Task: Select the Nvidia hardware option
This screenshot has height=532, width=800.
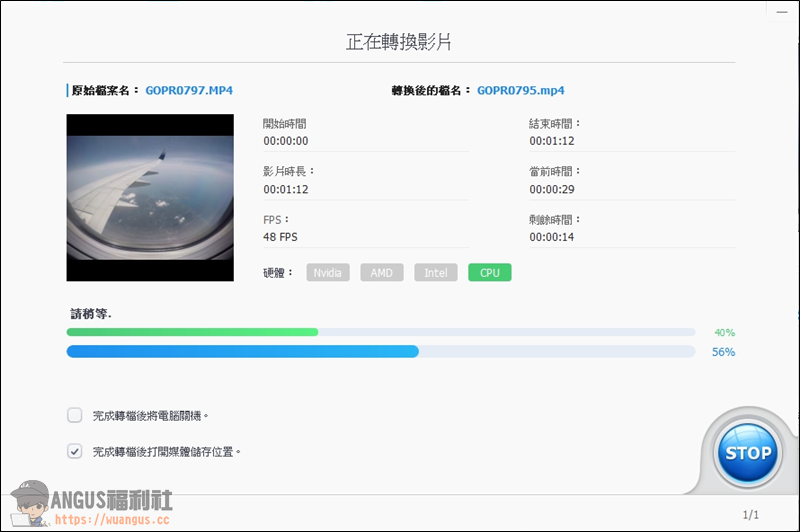Action: point(328,272)
